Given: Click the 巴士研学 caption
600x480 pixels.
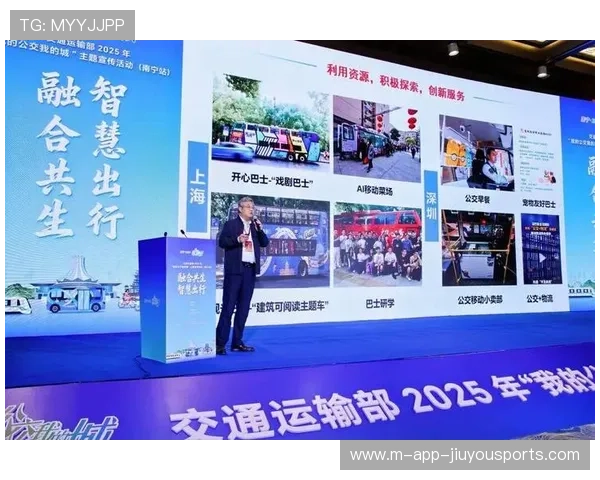Looking at the screenshot, I should (x=380, y=304).
